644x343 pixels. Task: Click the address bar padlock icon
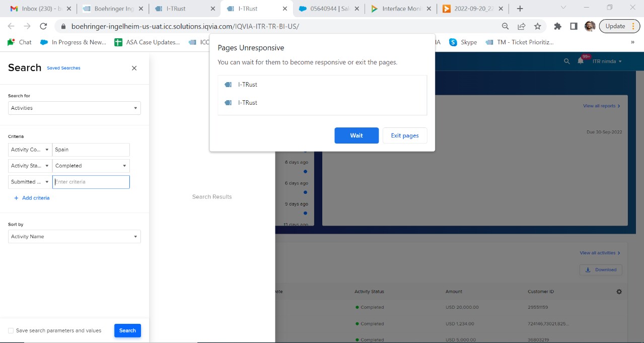pyautogui.click(x=63, y=26)
